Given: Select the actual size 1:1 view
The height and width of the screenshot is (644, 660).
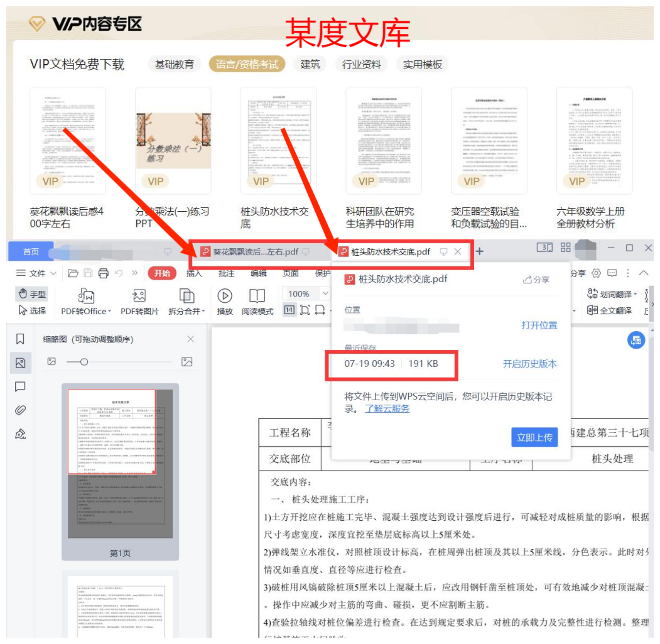Looking at the screenshot, I should point(289,310).
